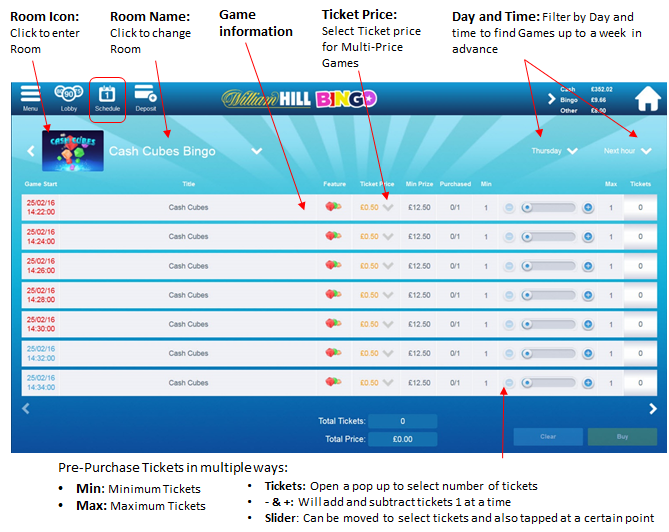669x532 pixels.
Task: Click the William Hill Bingo logo
Action: pyautogui.click(x=299, y=99)
